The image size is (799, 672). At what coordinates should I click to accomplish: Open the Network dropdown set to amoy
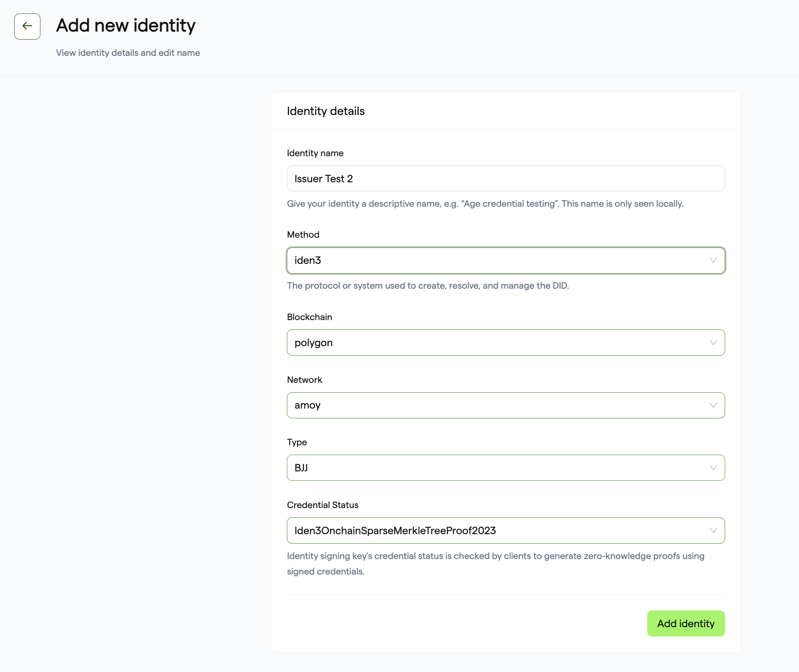506,405
